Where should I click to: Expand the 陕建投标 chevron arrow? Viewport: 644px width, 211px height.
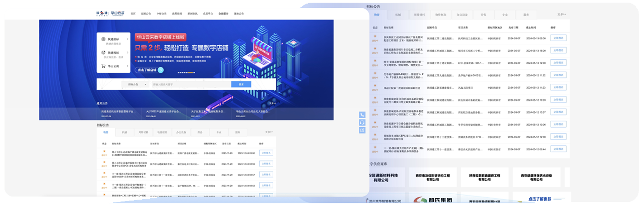tap(128, 53)
